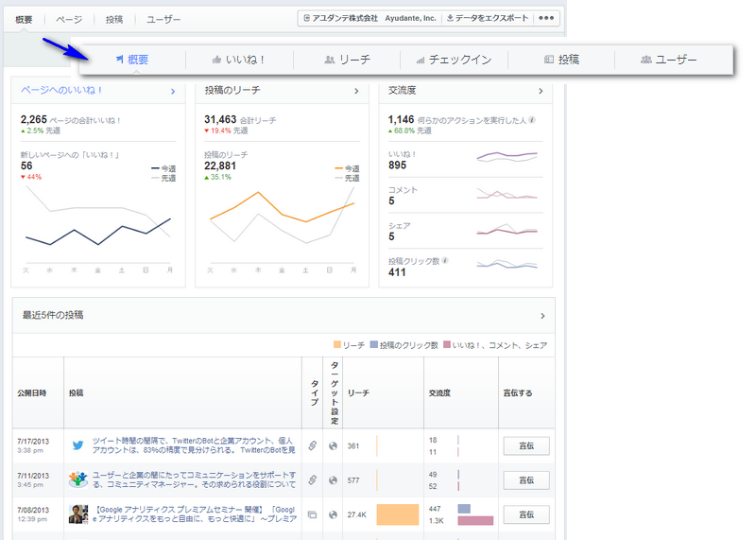Click globe targeting icon for 7/17/2013 post
The image size is (756, 540).
coord(333,445)
